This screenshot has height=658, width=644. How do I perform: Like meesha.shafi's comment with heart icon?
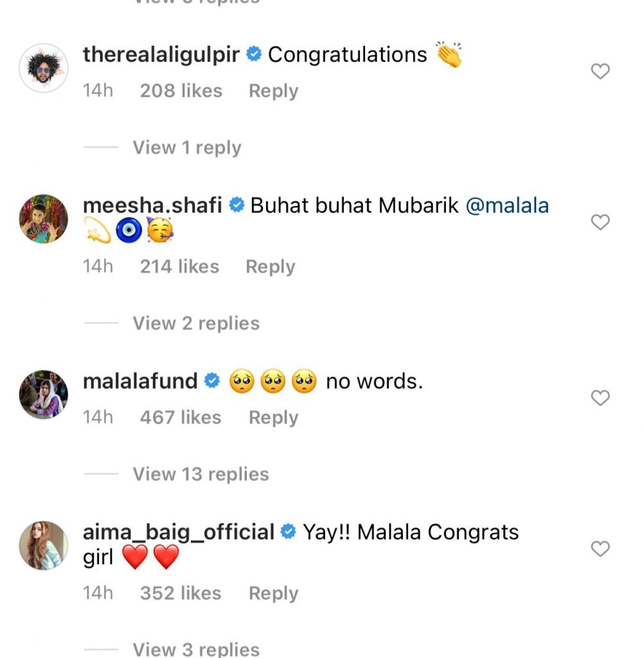coord(600,222)
